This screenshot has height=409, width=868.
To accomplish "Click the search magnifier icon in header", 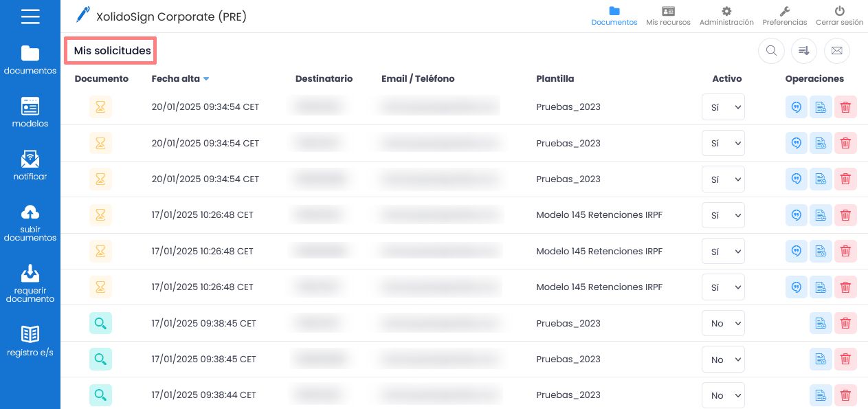I will pyautogui.click(x=771, y=50).
